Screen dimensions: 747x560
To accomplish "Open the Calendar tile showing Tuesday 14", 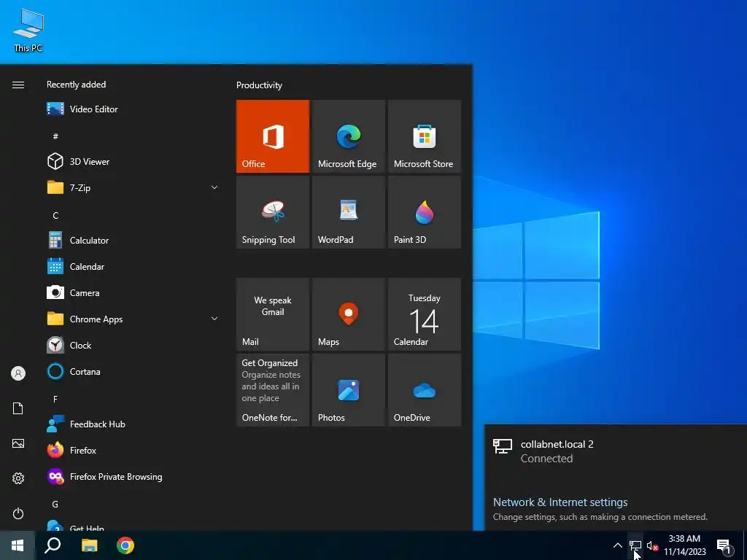I will [x=425, y=314].
